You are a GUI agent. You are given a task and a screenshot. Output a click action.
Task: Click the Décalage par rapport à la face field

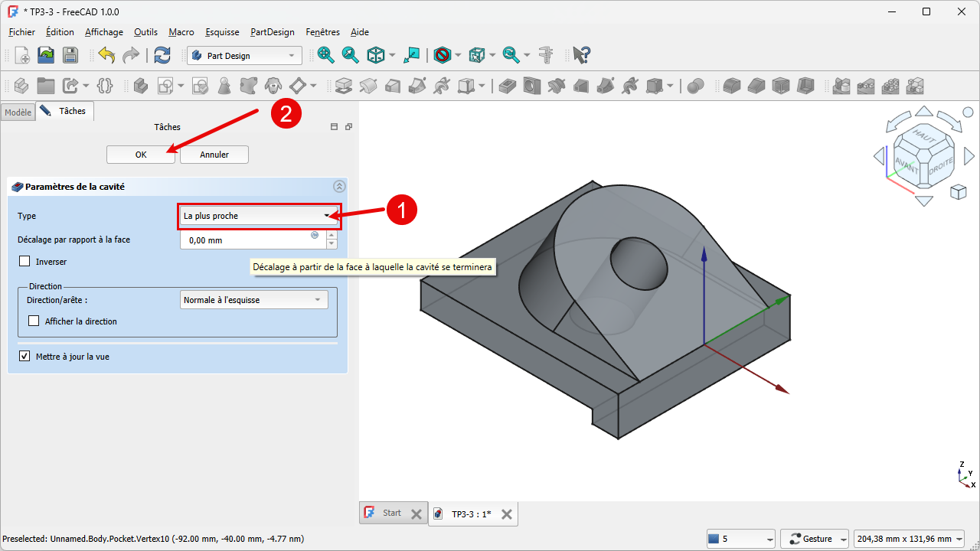[x=245, y=240]
